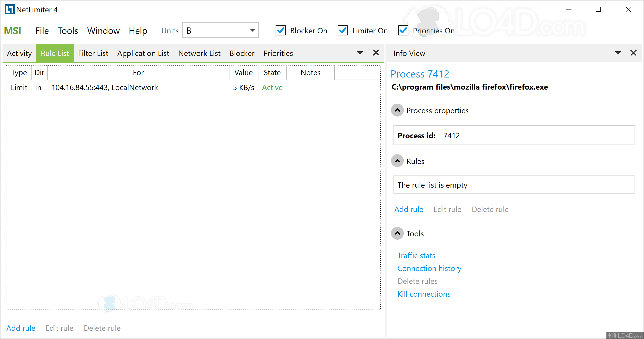Close the left tab panel
Viewport: 644px width, 339px height.
click(376, 53)
